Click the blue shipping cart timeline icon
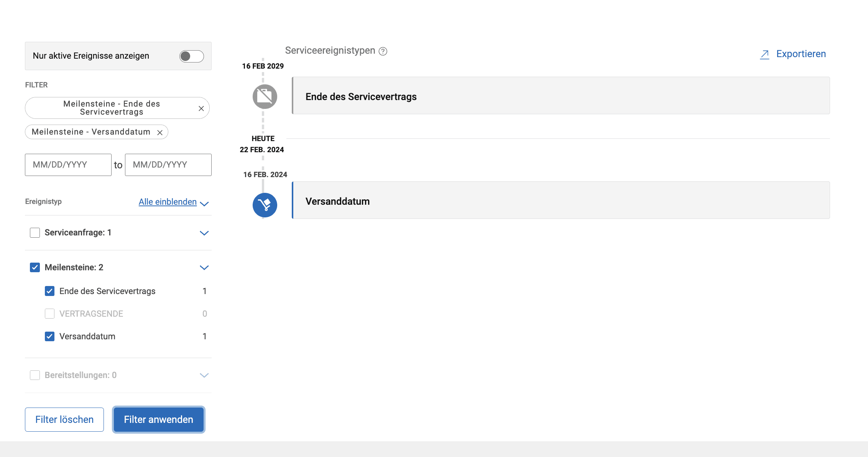868x457 pixels. 265,205
